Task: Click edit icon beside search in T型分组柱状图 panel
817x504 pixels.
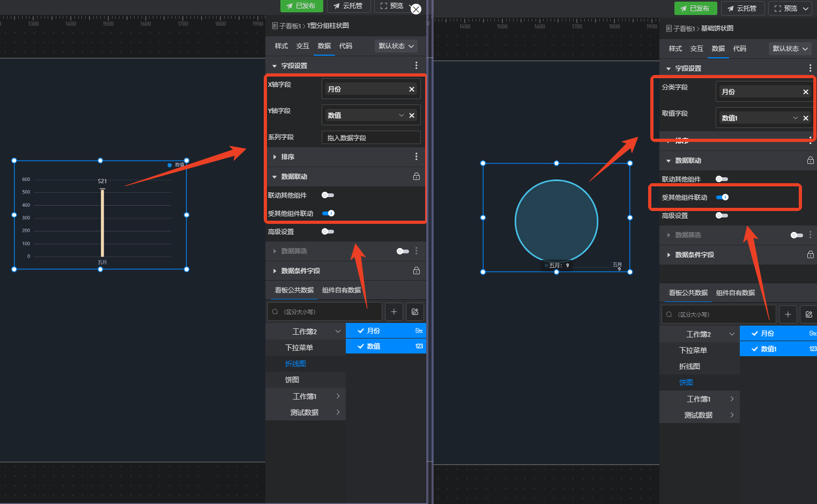Action: 415,312
